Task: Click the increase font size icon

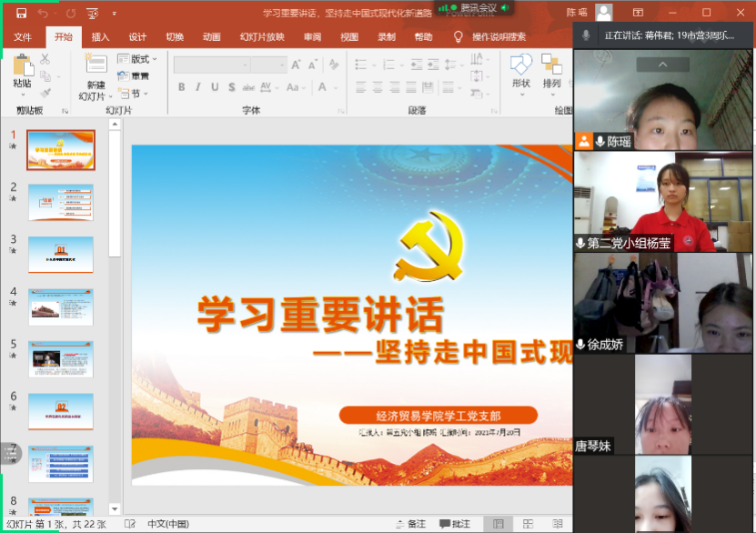Action: 296,65
